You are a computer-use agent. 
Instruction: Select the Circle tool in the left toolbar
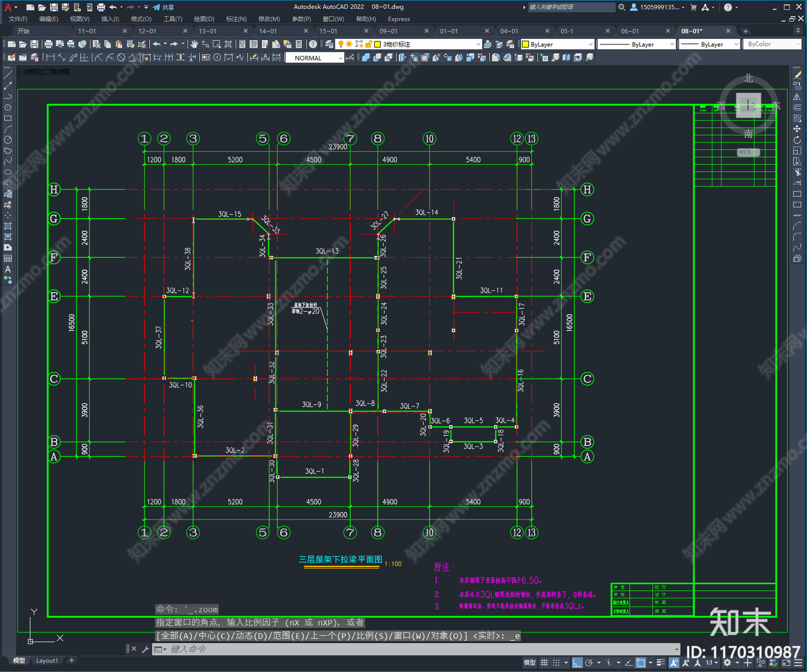[8, 140]
